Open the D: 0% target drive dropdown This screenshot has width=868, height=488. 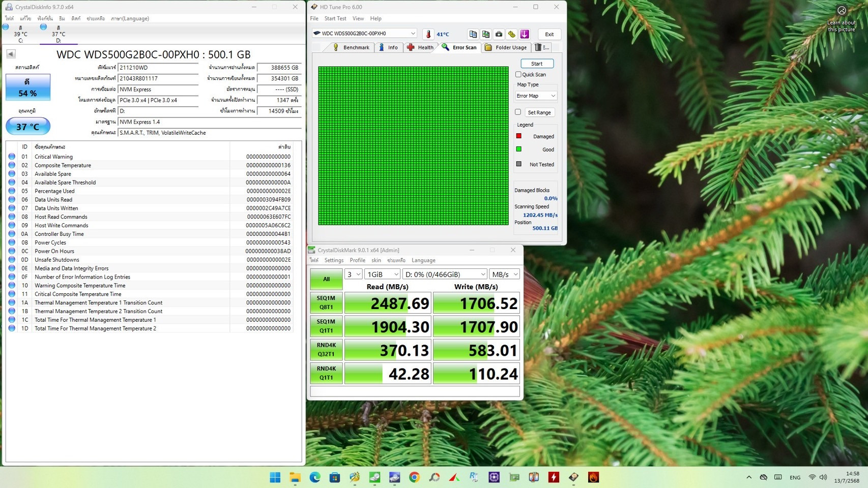click(445, 274)
